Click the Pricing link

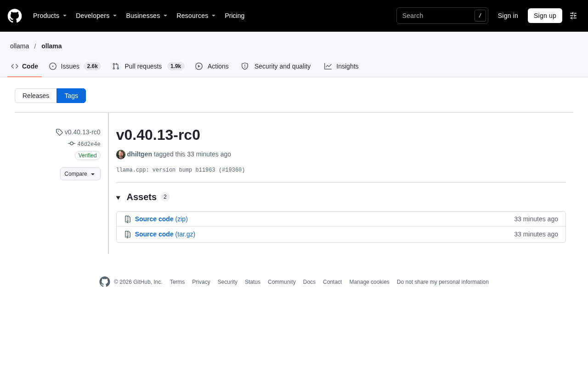pyautogui.click(x=235, y=16)
